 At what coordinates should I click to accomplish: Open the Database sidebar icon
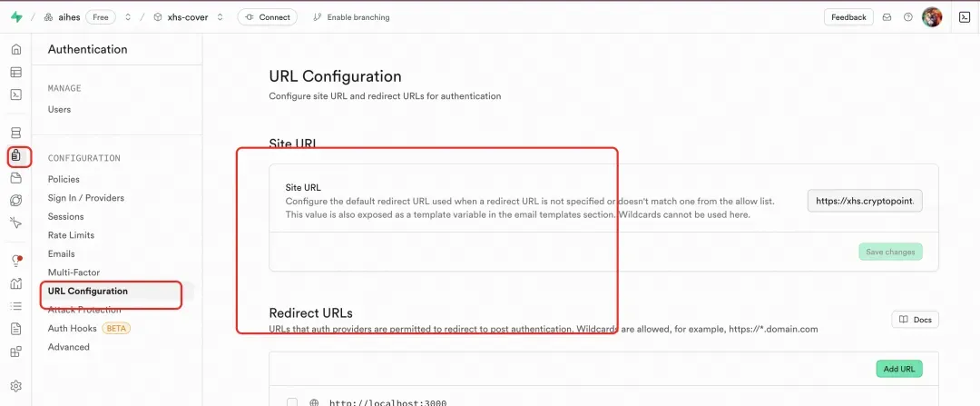coord(16,133)
